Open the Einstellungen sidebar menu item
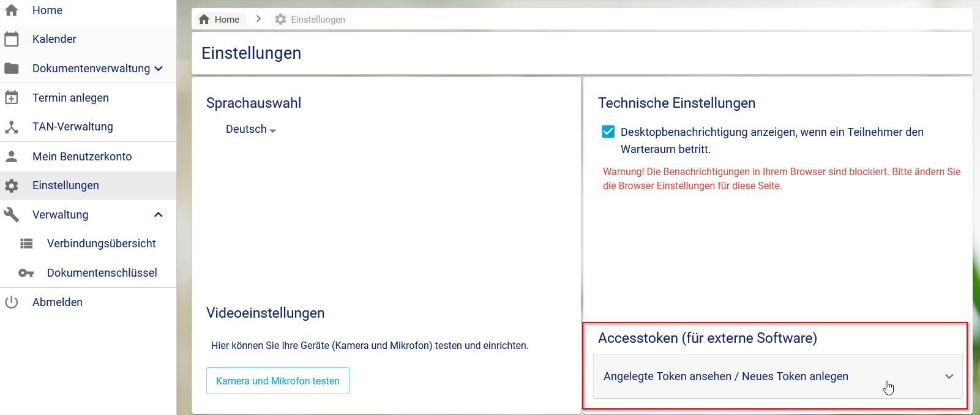Image resolution: width=980 pixels, height=415 pixels. 65,185
